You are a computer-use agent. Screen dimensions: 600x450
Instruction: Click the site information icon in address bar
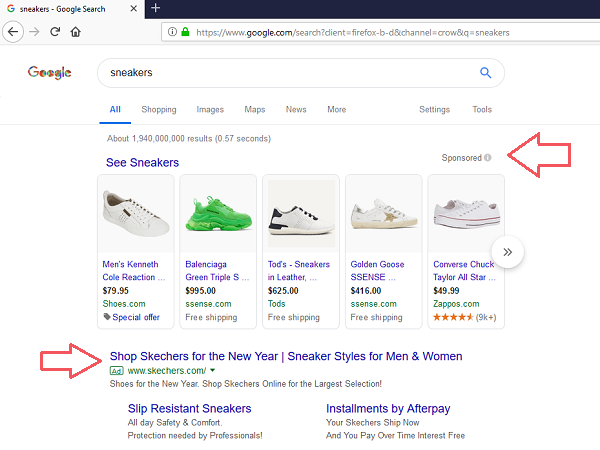click(x=172, y=32)
